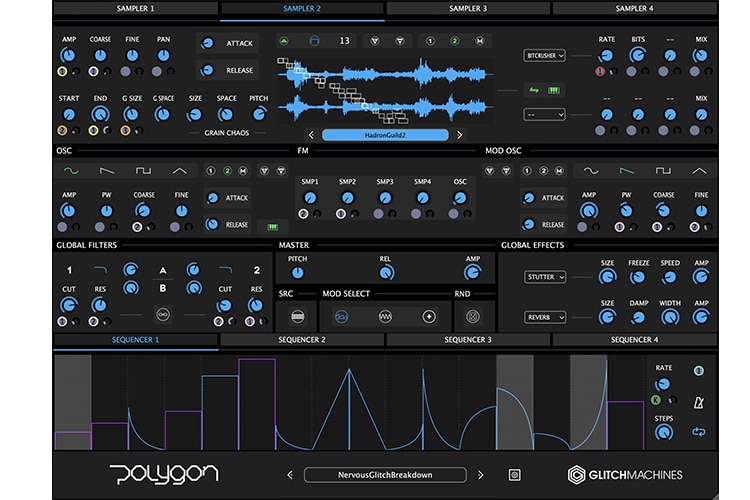Select the OSC sine waveform icon
This screenshot has width=750, height=500.
(71, 171)
